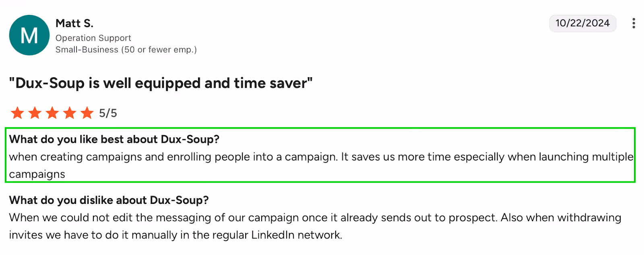
Task: Click the 'What do you dislike' question
Action: click(x=109, y=200)
